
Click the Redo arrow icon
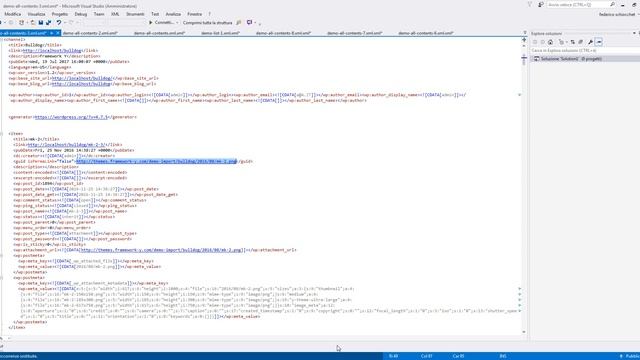point(71,22)
